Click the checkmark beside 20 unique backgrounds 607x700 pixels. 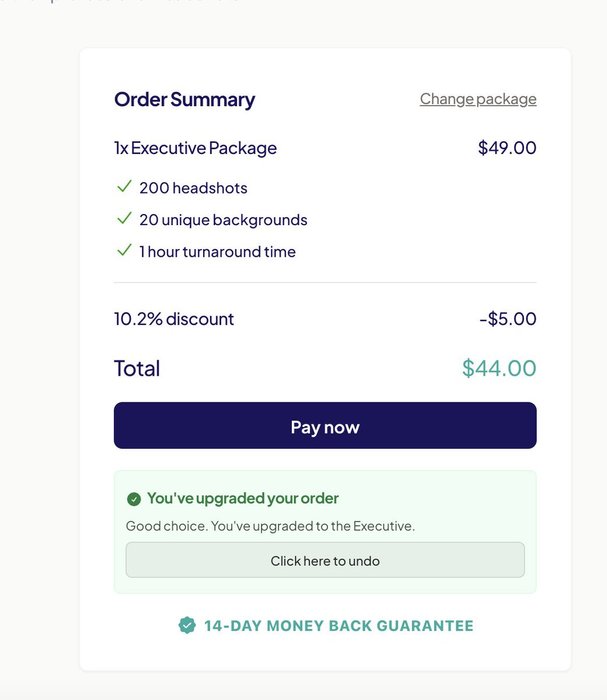(x=125, y=219)
